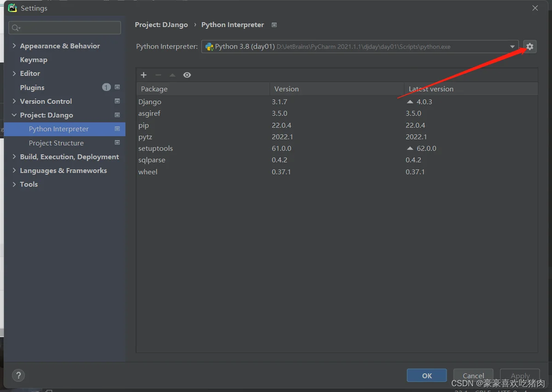
Task: Select the asgiref package row
Action: (337, 113)
